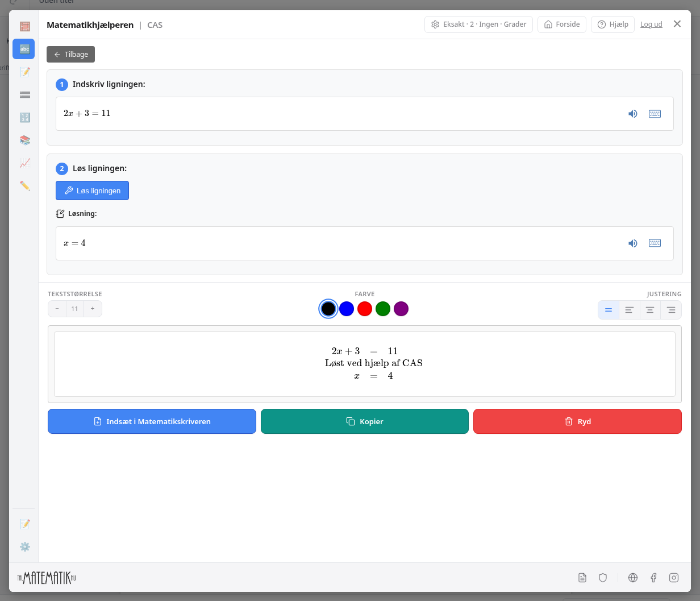The image size is (700, 601).
Task: Choose the black color swatch
Action: (x=328, y=309)
